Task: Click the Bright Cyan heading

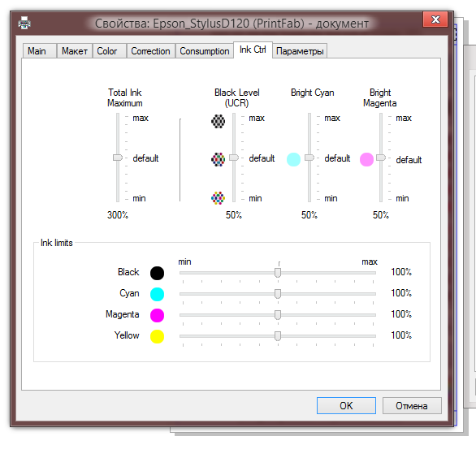Action: coord(313,93)
